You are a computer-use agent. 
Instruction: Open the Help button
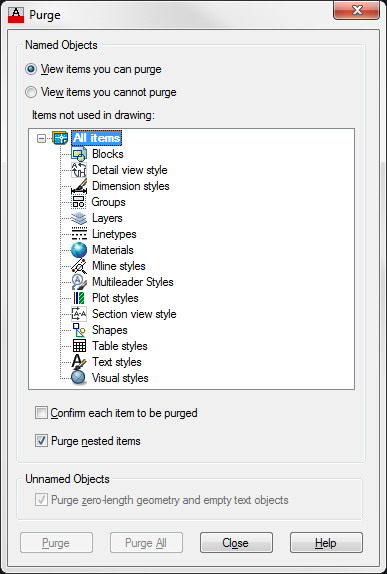coord(326,543)
